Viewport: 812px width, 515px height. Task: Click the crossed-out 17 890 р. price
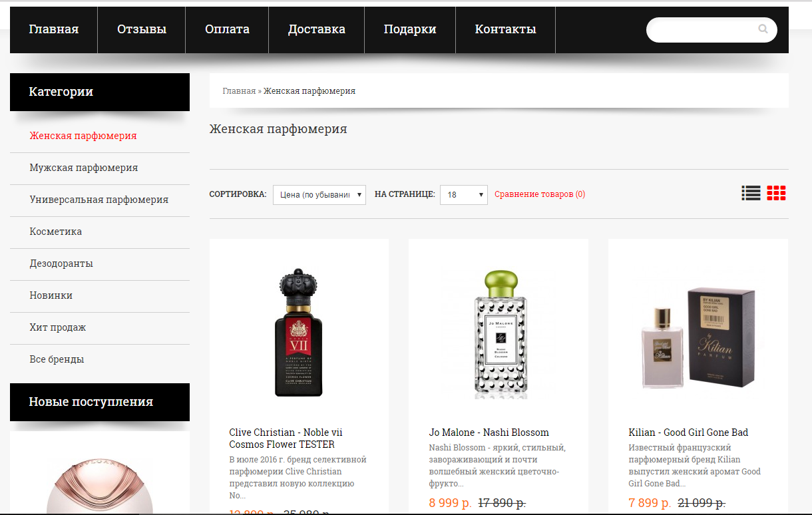point(502,503)
